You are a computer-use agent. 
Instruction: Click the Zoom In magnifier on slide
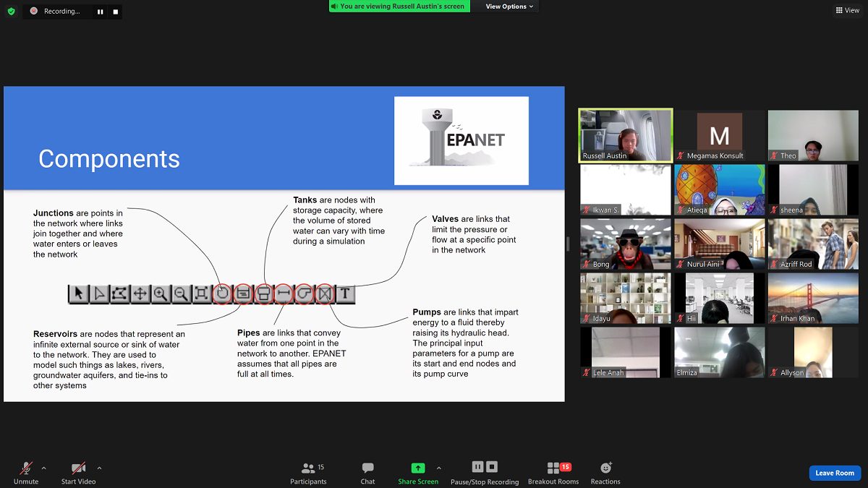click(x=160, y=294)
